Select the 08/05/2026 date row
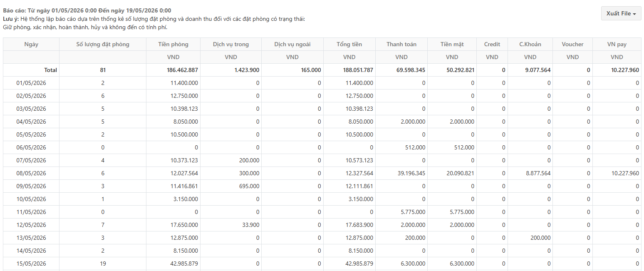This screenshot has height=271, width=644. click(x=322, y=173)
